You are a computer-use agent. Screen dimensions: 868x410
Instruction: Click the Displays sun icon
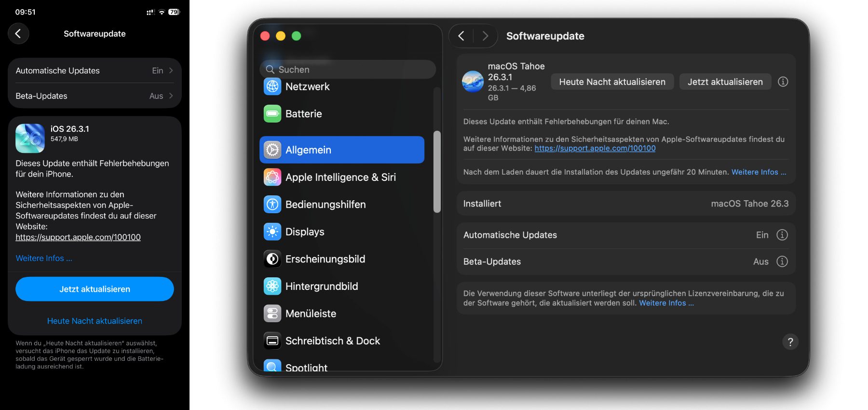point(272,232)
